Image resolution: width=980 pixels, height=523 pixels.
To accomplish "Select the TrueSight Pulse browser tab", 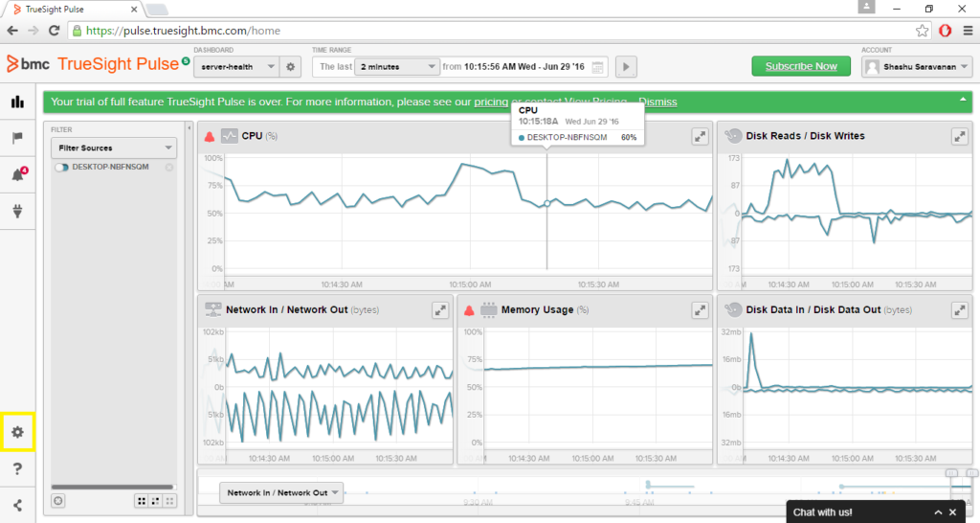I will (75, 10).
